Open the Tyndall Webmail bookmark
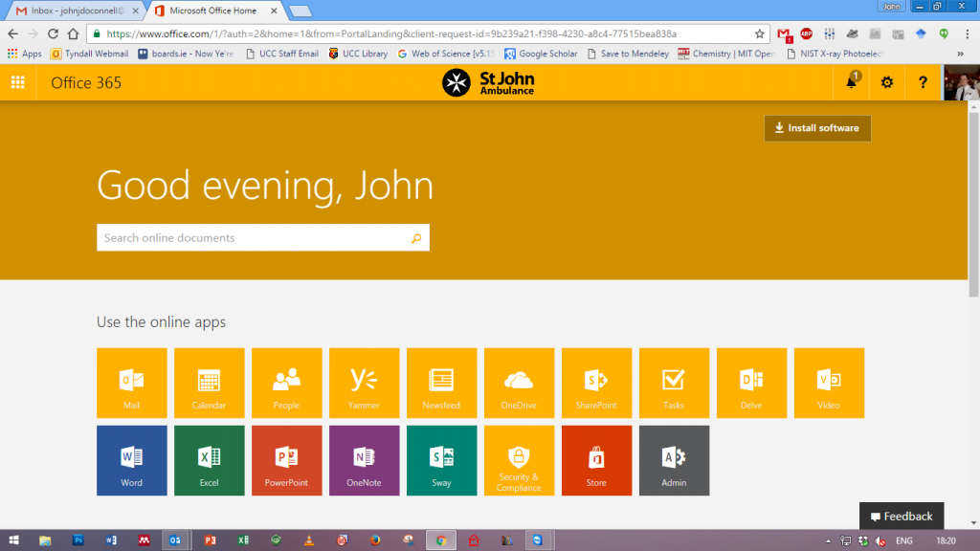The width and height of the screenshot is (980, 551). (89, 54)
